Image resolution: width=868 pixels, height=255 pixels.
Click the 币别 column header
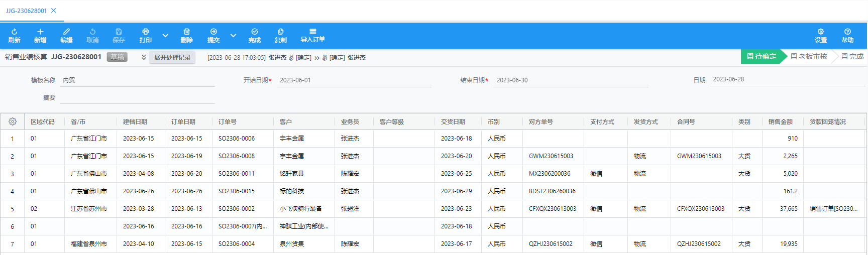coord(494,122)
